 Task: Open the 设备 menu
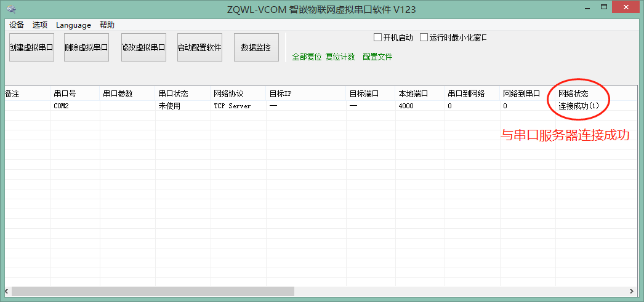[17, 25]
